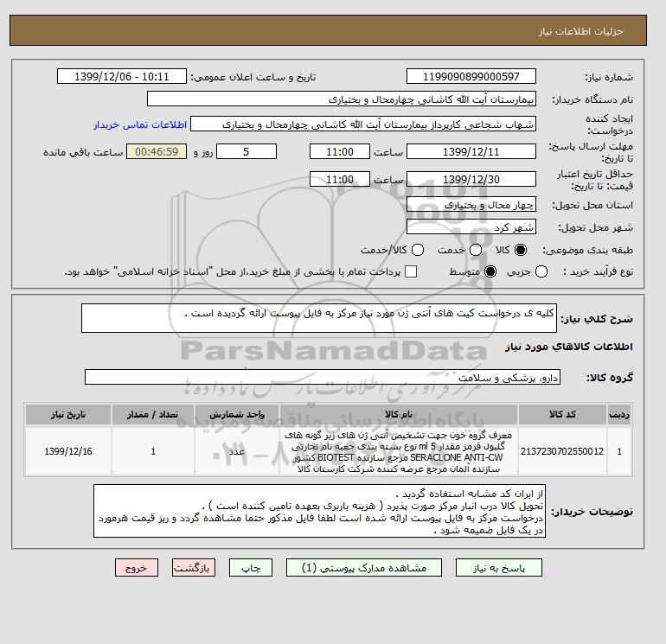Click the buyer notes text area
Viewport: 666px width, 644px height.
[319, 511]
